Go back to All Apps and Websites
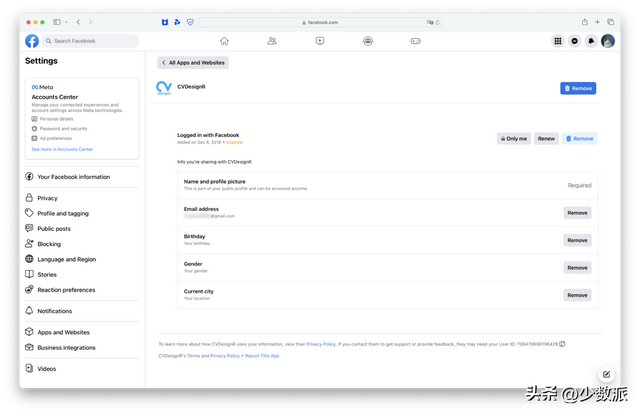The width and height of the screenshot is (640, 414). pos(193,62)
